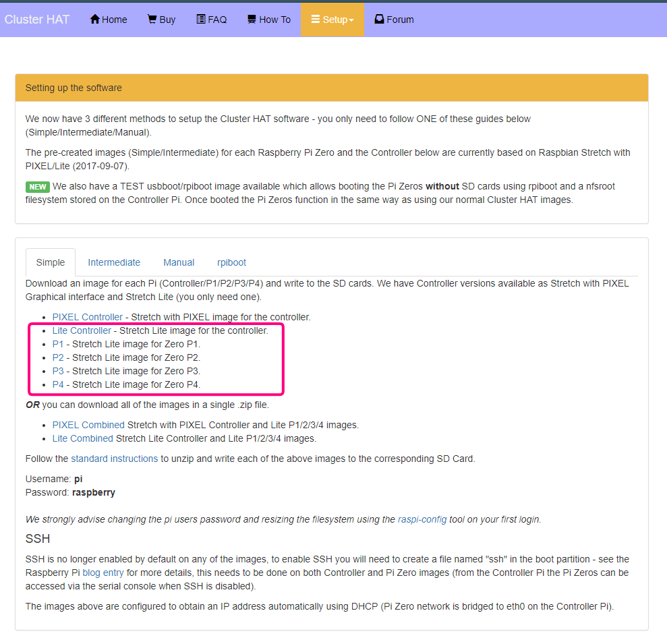667x644 pixels.
Task: Open the How To nav text
Action: click(x=274, y=20)
